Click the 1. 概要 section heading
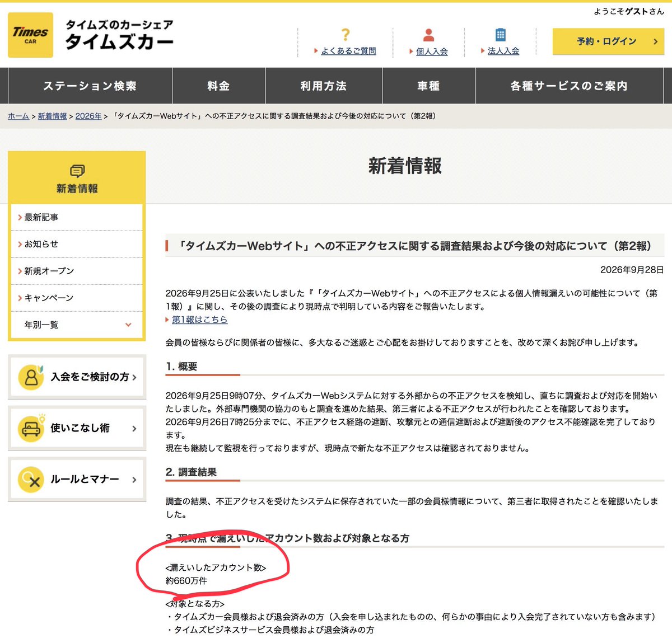This screenshot has height=643, width=672. [181, 367]
